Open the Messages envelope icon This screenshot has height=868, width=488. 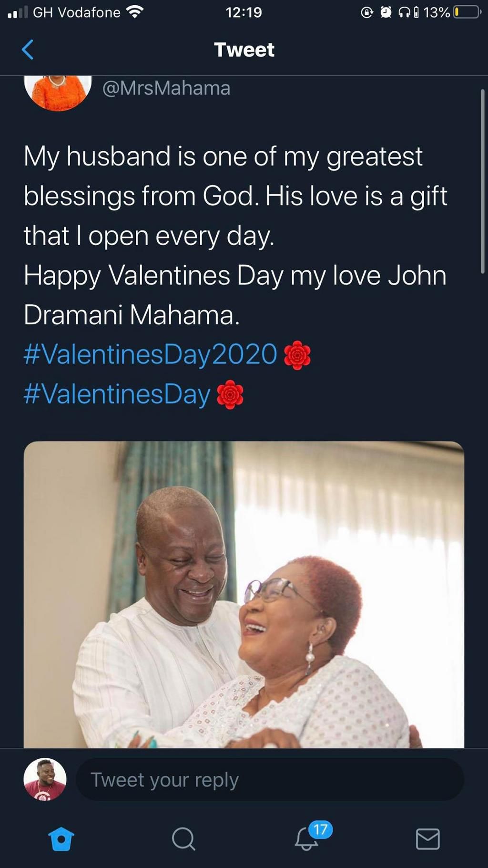[x=427, y=839]
